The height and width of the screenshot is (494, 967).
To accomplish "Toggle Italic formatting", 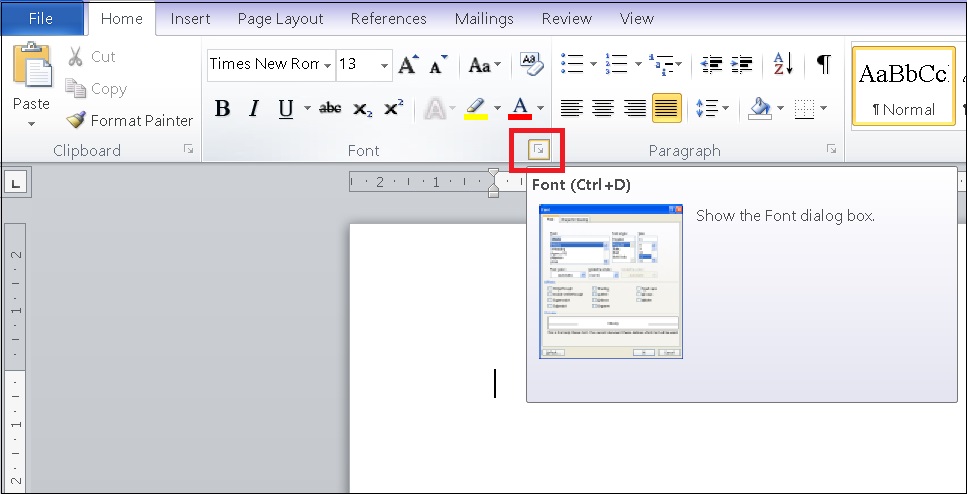I will pyautogui.click(x=253, y=109).
